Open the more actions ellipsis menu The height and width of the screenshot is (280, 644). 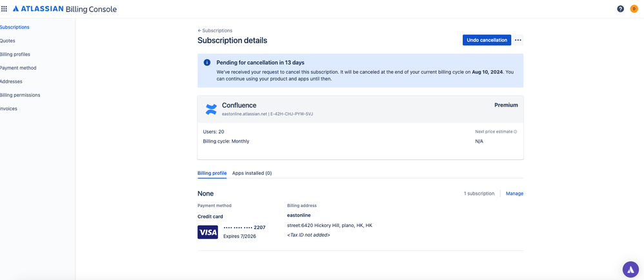(x=518, y=40)
